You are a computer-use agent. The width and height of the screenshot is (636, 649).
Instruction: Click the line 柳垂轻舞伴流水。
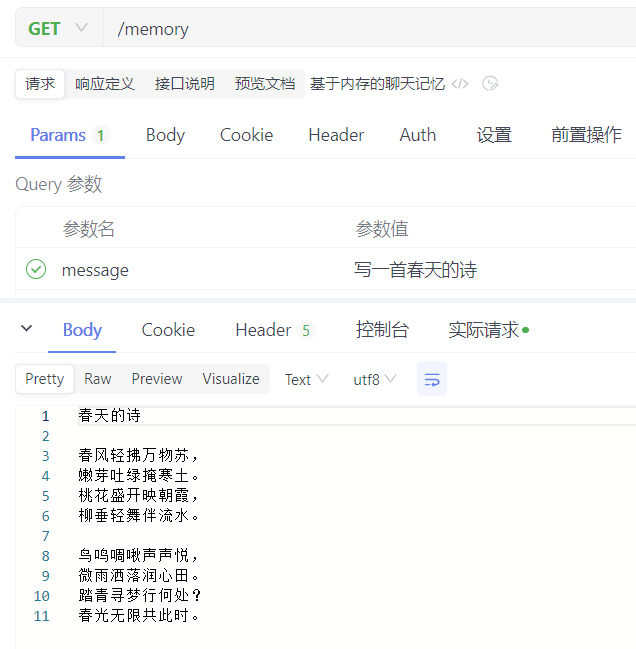(139, 516)
